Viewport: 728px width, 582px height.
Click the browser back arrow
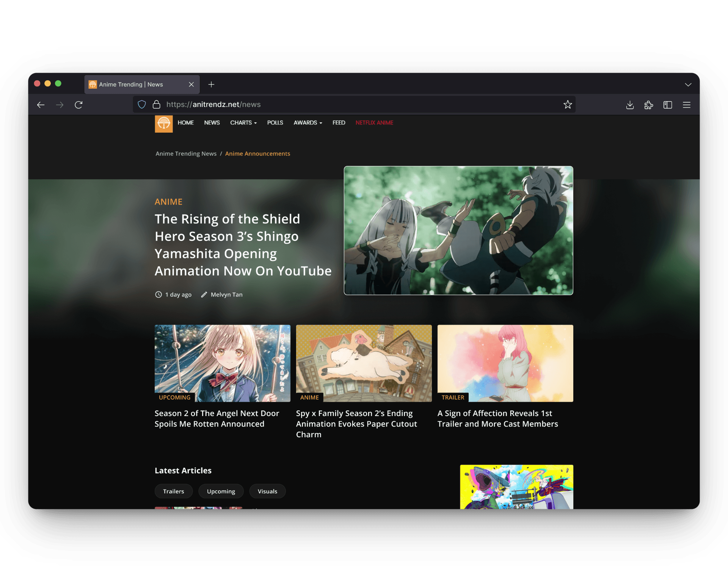coord(41,105)
